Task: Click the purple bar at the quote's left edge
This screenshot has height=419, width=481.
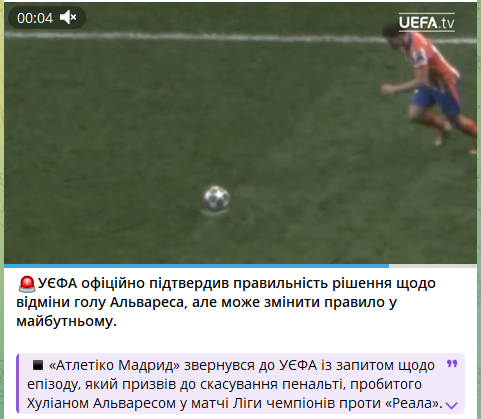Action: (17, 383)
